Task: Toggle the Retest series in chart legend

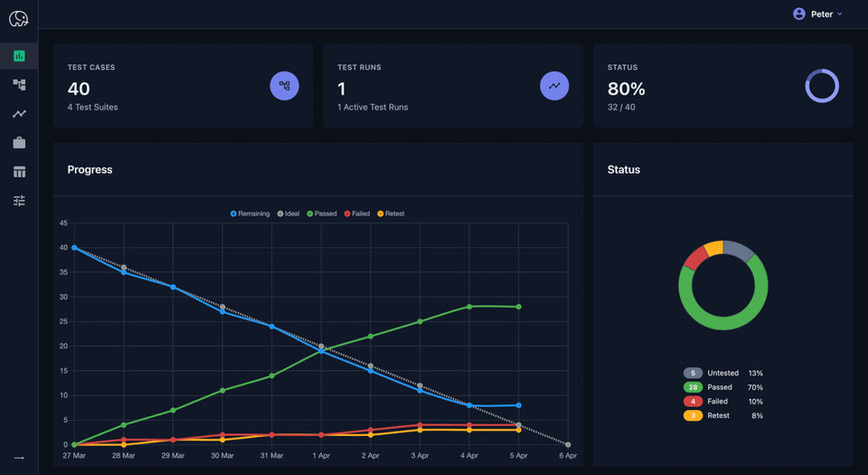Action: (x=391, y=214)
